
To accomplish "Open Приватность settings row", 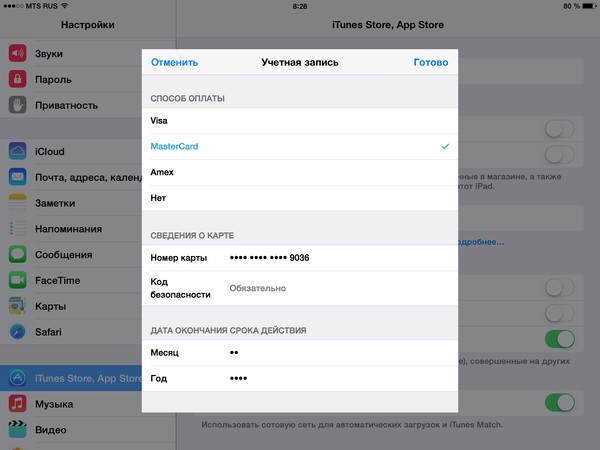I will click(x=71, y=105).
